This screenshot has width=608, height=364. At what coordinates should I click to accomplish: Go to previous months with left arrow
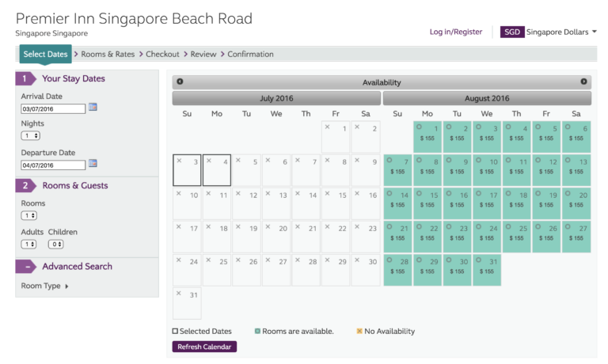tap(180, 82)
